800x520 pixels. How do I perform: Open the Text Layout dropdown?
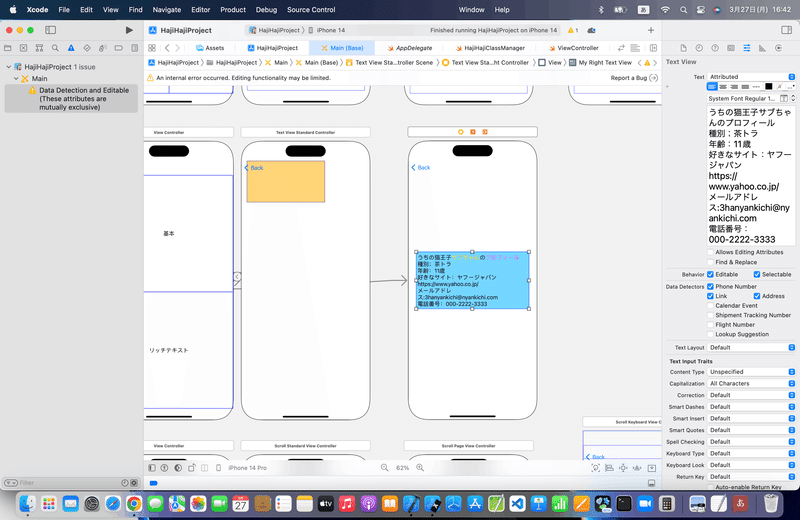pos(751,348)
